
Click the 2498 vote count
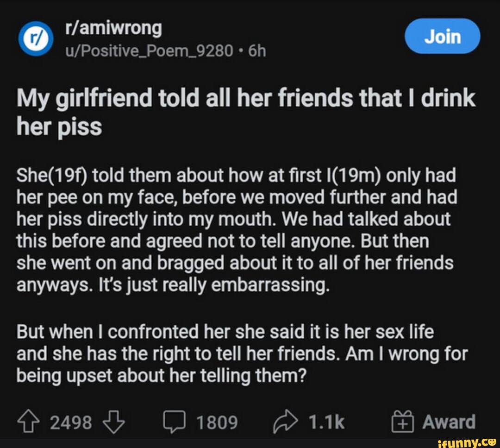(70, 422)
